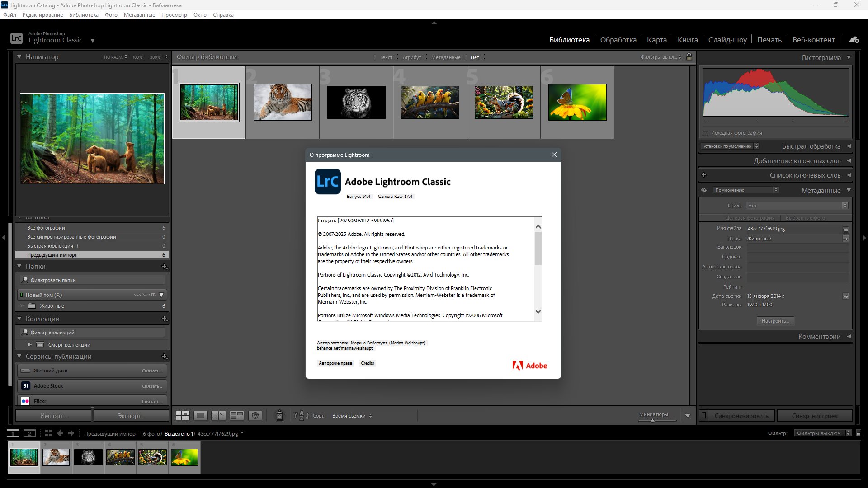Open Время съемки sort dropdown
Image resolution: width=868 pixels, height=488 pixels.
[352, 416]
